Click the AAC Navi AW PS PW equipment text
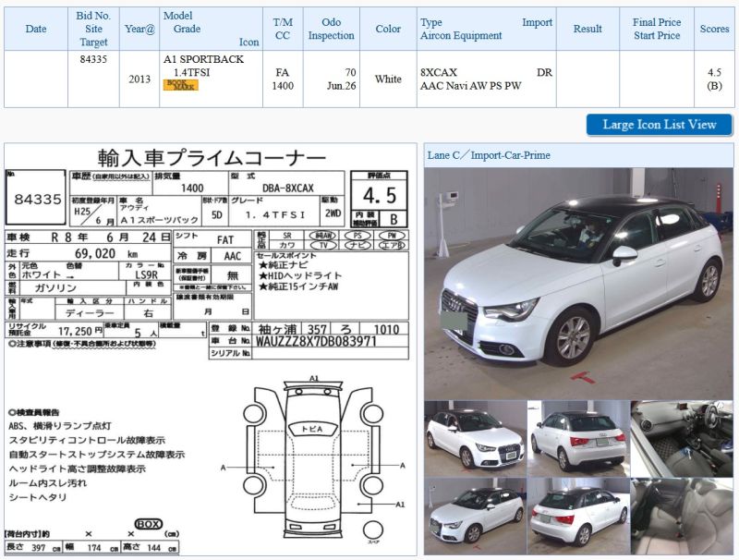739x560 pixels. 471,86
